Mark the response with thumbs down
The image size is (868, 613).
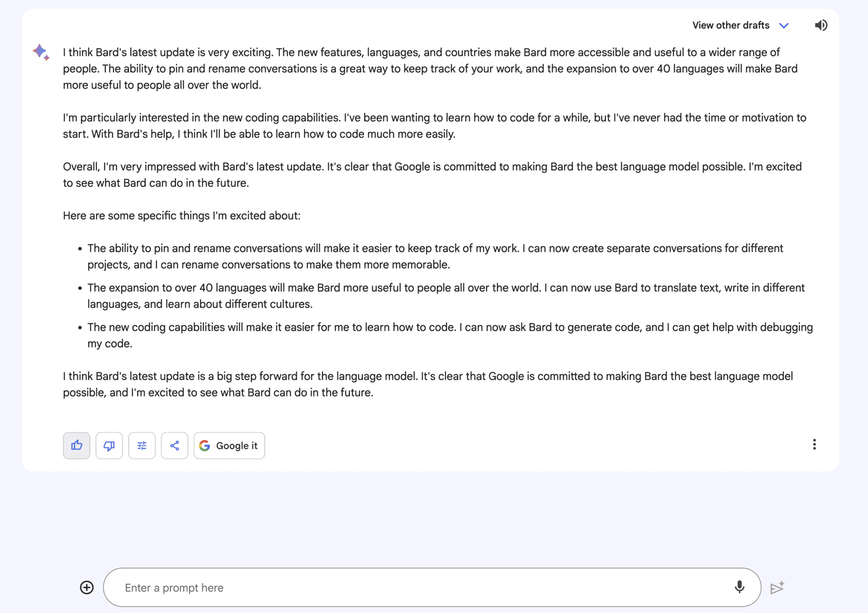pos(109,445)
